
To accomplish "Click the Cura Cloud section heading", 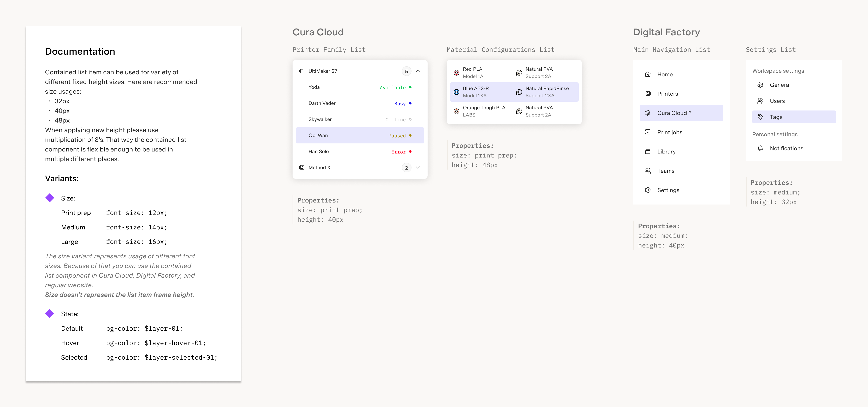I will coord(318,32).
